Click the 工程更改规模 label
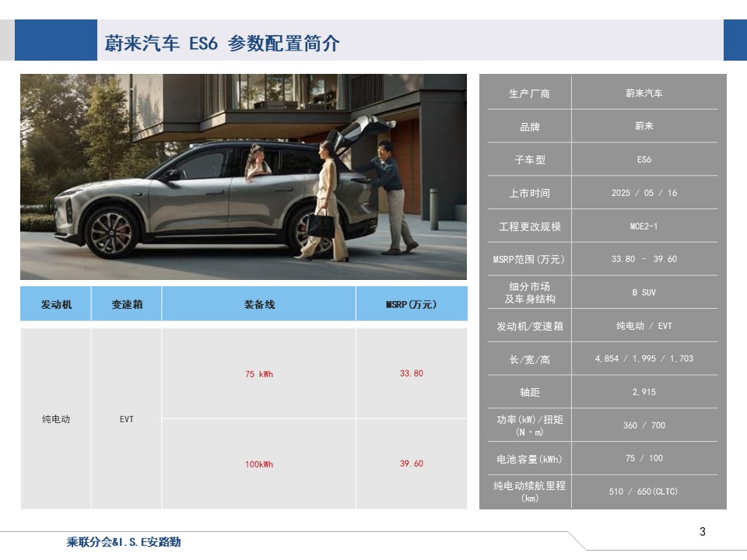Image resolution: width=747 pixels, height=560 pixels. pos(529,226)
